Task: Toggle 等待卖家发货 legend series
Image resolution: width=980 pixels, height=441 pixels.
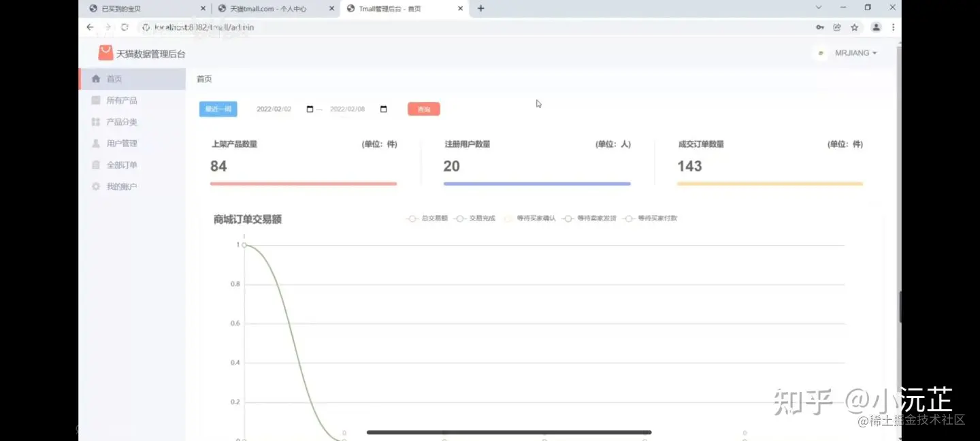Action: (x=589, y=218)
